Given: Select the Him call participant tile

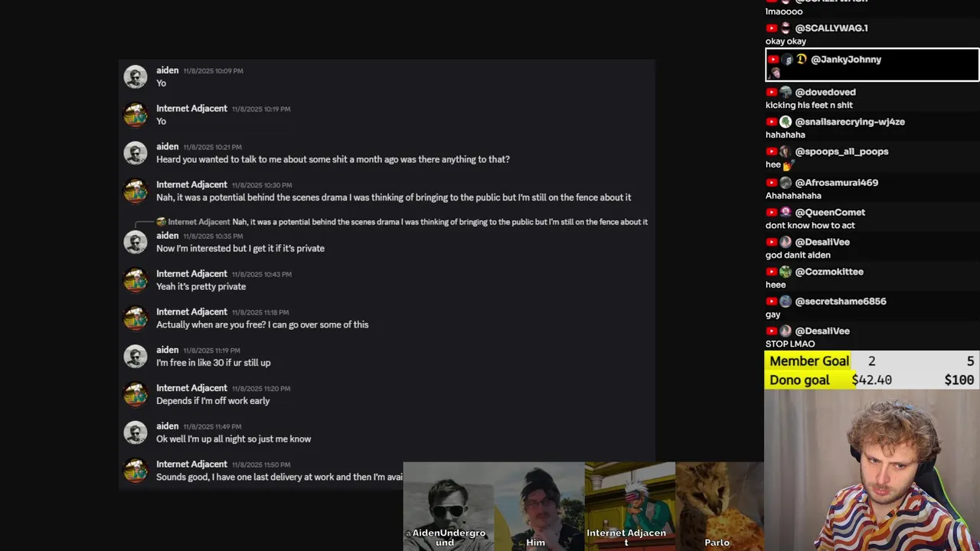Looking at the screenshot, I should 539,506.
